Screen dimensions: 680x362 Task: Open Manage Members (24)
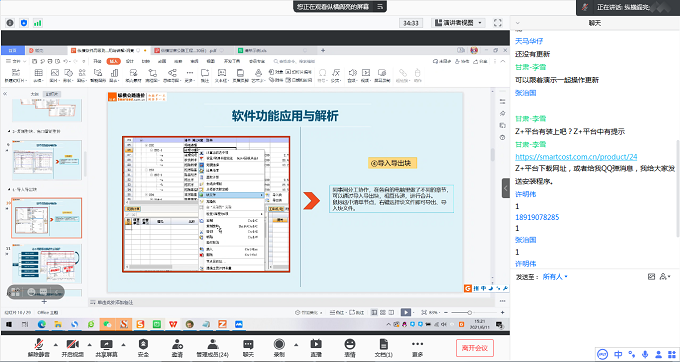(x=212, y=348)
